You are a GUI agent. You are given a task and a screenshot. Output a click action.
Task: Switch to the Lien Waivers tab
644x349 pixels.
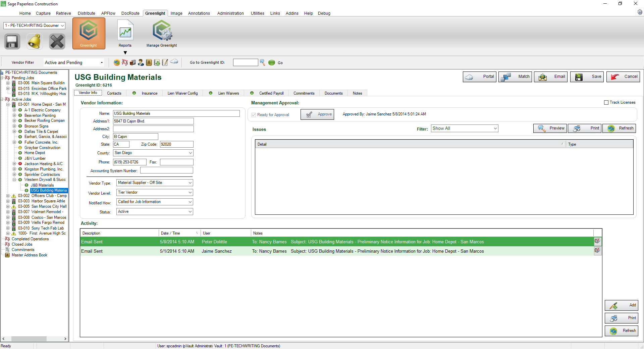coord(224,93)
